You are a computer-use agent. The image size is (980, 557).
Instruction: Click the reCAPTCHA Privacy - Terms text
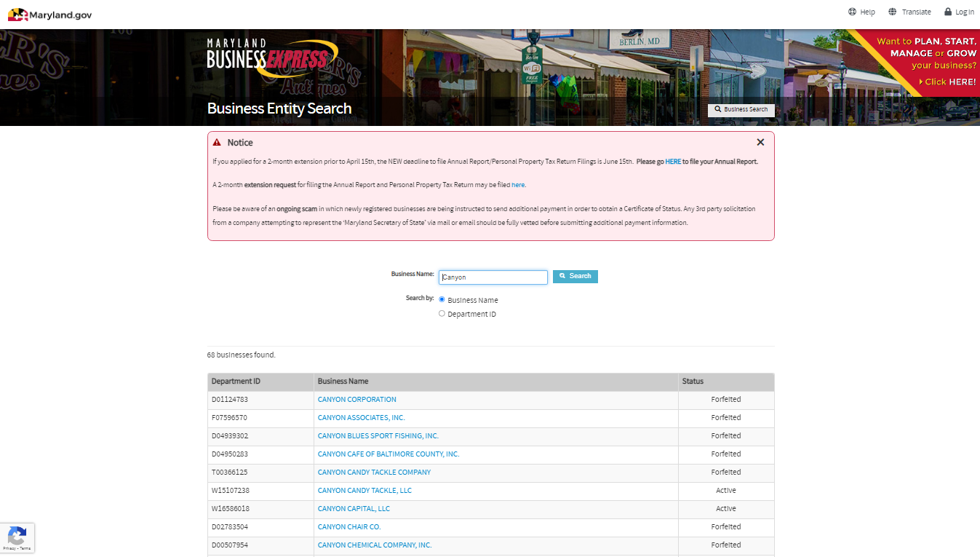point(17,548)
